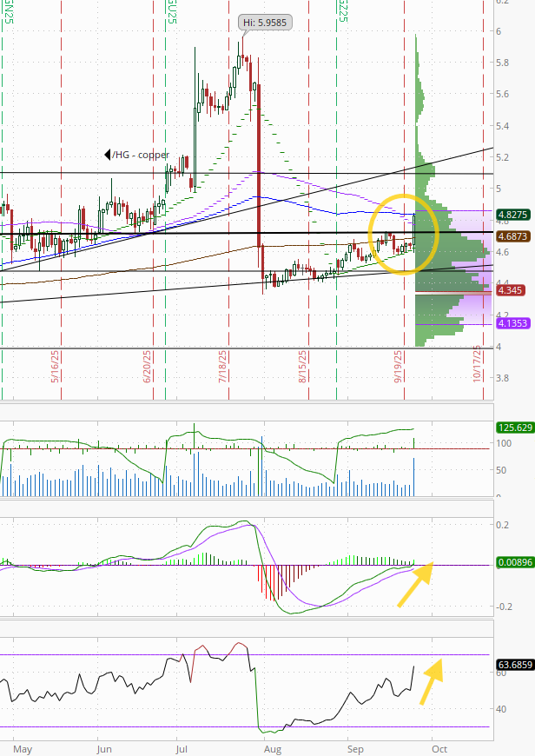Click the rotated GU25 contract label at top
The image size is (535, 756).
pyautogui.click(x=171, y=12)
